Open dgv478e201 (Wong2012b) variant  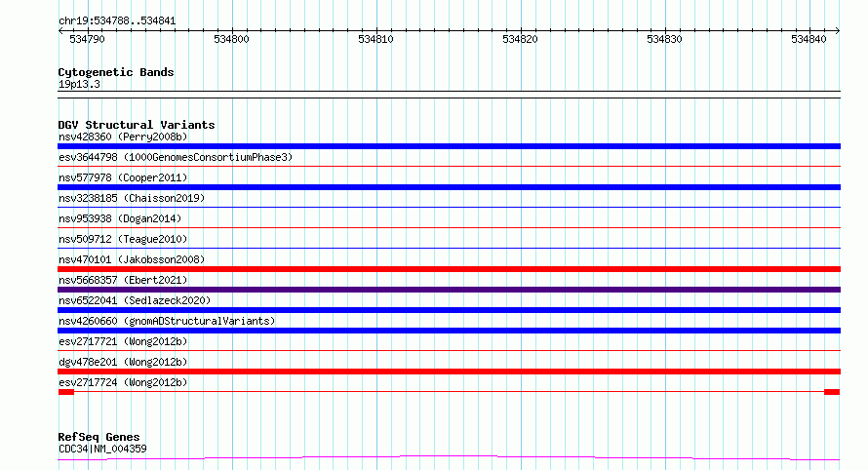tap(123, 362)
